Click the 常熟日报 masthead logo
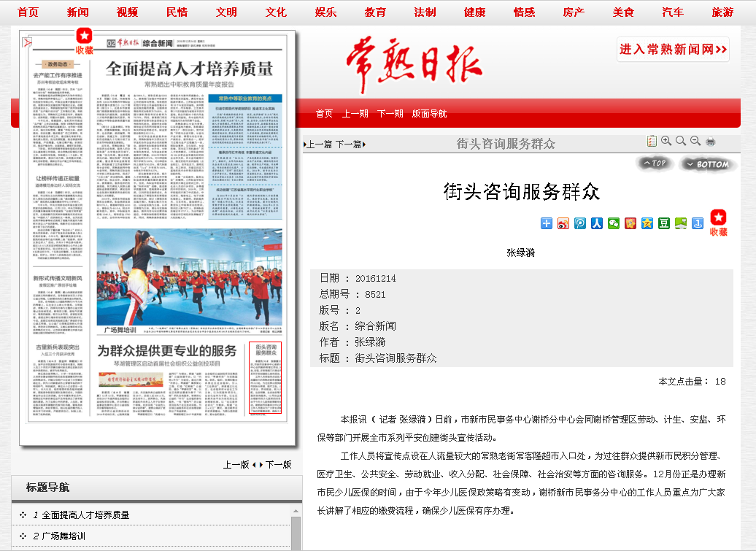756x551 pixels. click(414, 65)
